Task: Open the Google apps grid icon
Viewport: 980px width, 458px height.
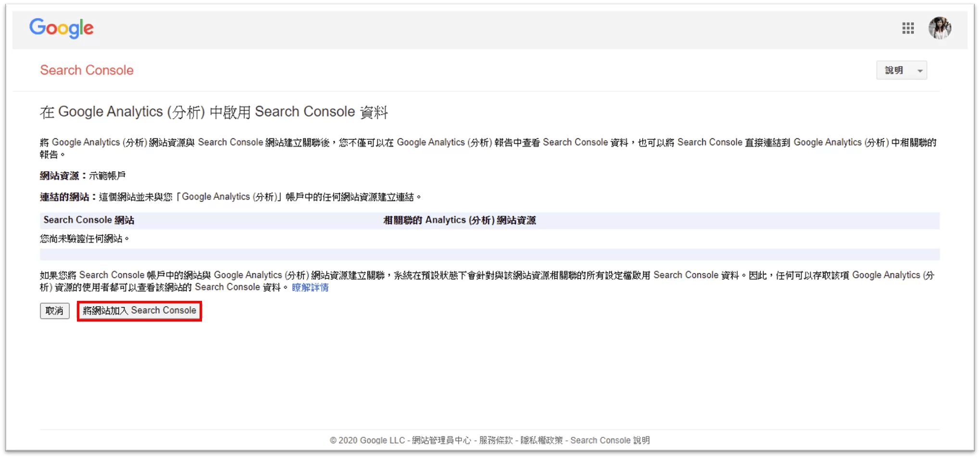Action: [x=908, y=28]
